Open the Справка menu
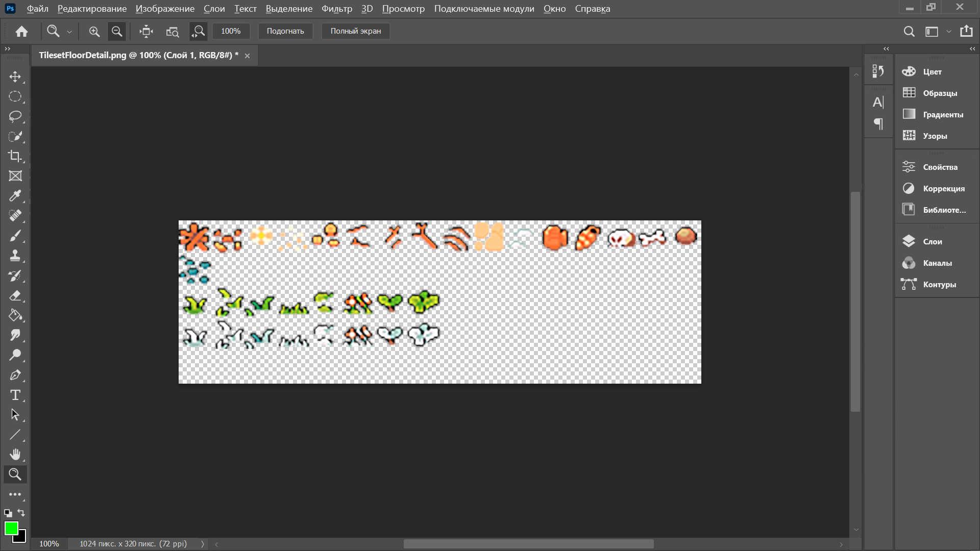The width and height of the screenshot is (980, 551). (592, 9)
